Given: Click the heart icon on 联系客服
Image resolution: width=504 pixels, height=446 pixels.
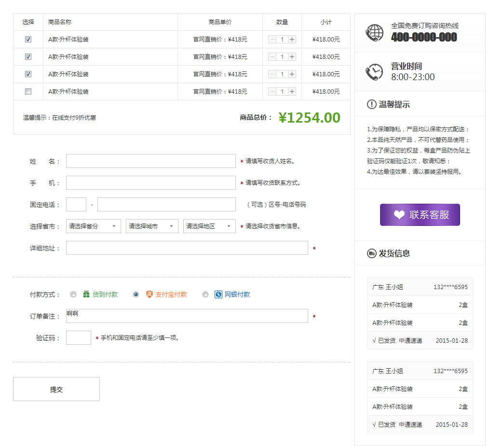Looking at the screenshot, I should tap(399, 215).
